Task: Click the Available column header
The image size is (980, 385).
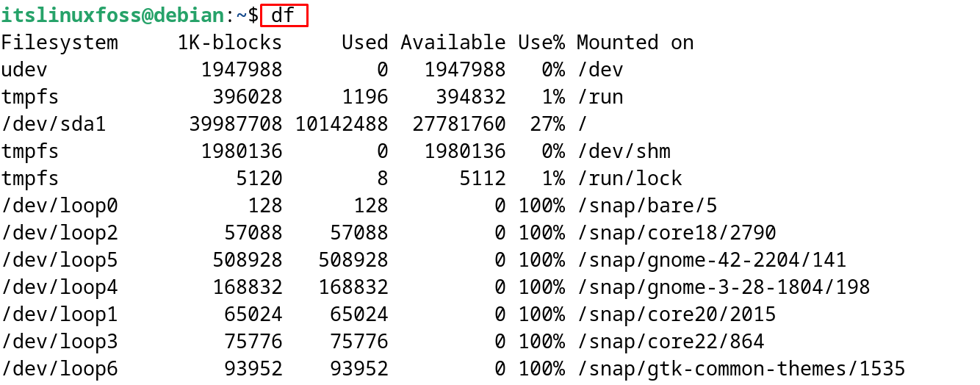Action: [x=453, y=43]
